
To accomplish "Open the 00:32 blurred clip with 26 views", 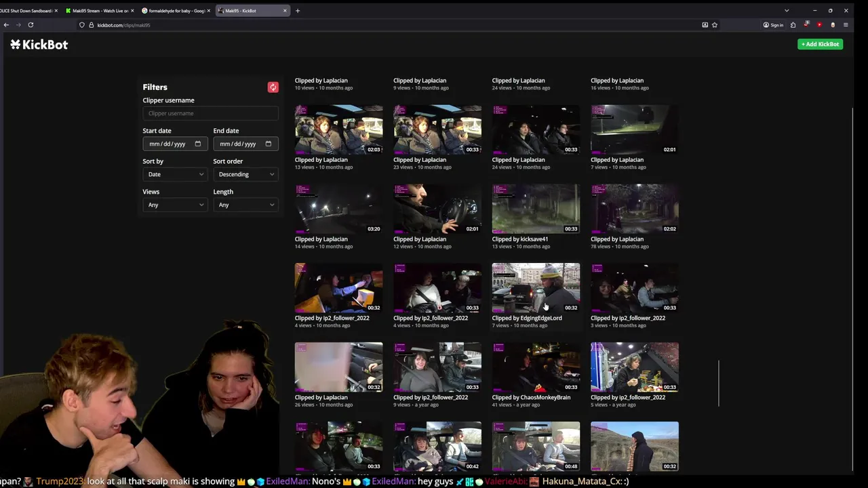I will [x=338, y=367].
